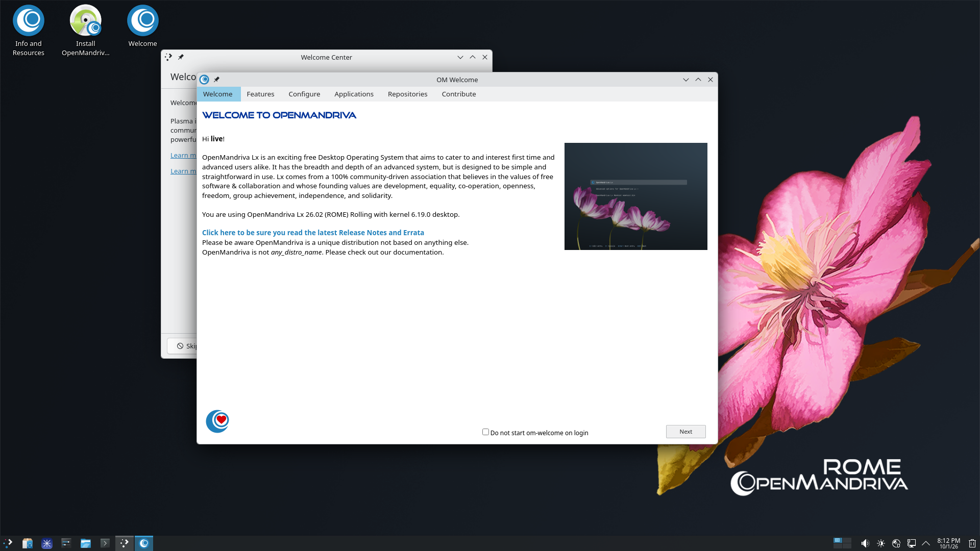
Task: Switch to the Applications tab
Action: point(354,94)
